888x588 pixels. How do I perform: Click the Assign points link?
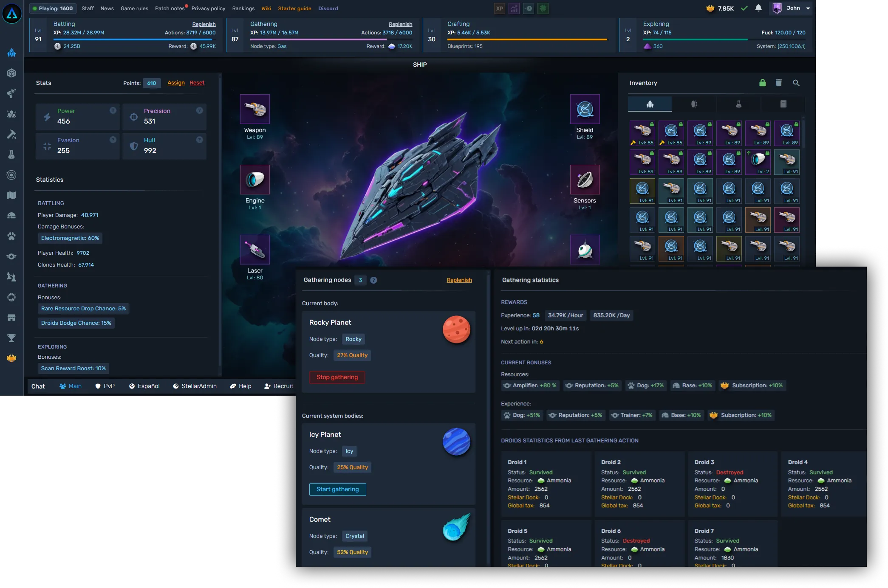coord(176,83)
